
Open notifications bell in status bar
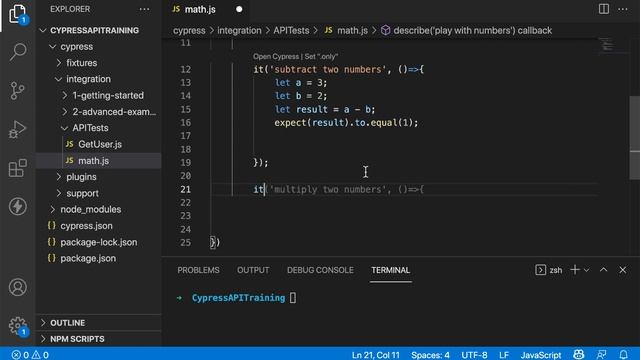tap(623, 355)
